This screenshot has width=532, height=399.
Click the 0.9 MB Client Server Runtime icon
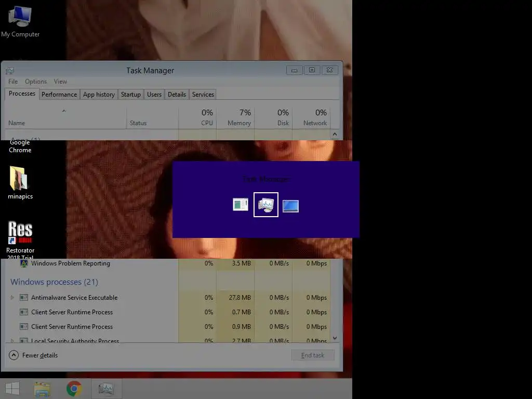coord(24,327)
